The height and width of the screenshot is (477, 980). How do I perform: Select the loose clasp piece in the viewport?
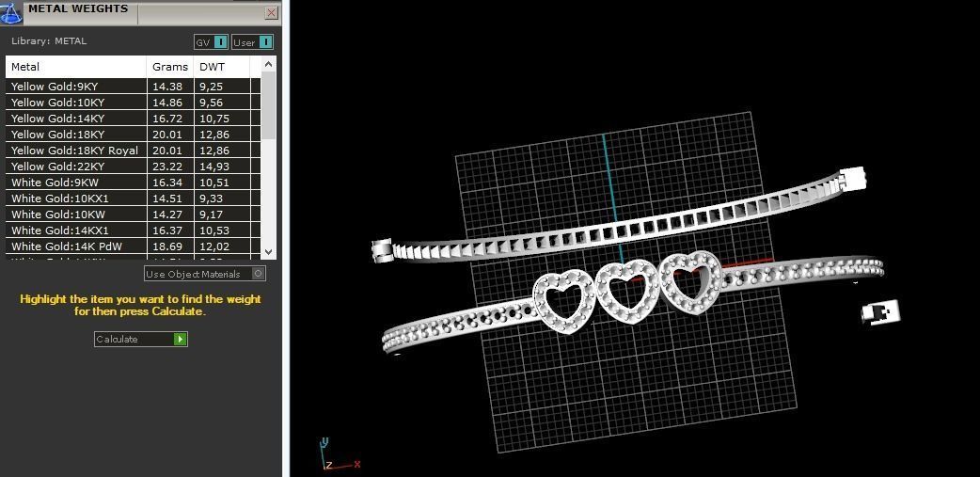pyautogui.click(x=880, y=312)
